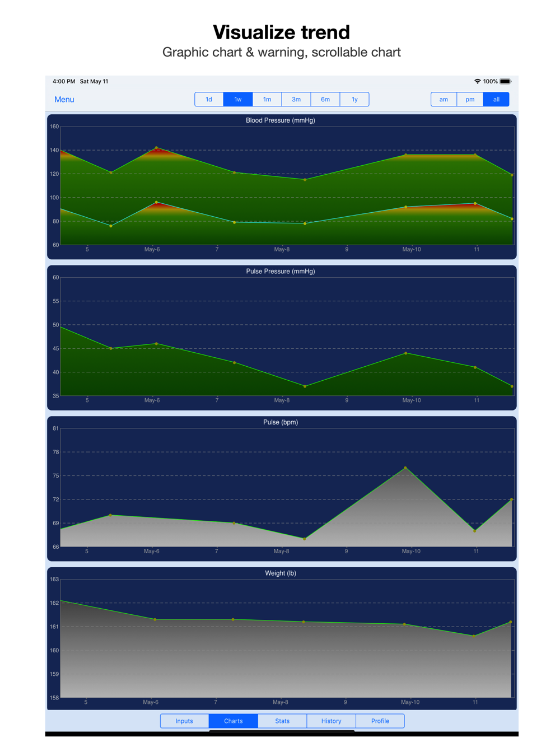Tap the 4:00 PM clock in status bar
Viewport: 560px width, 747px height.
[x=64, y=82]
